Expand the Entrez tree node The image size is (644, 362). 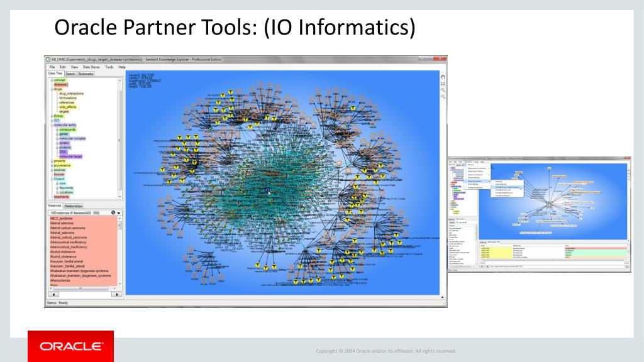[x=52, y=116]
